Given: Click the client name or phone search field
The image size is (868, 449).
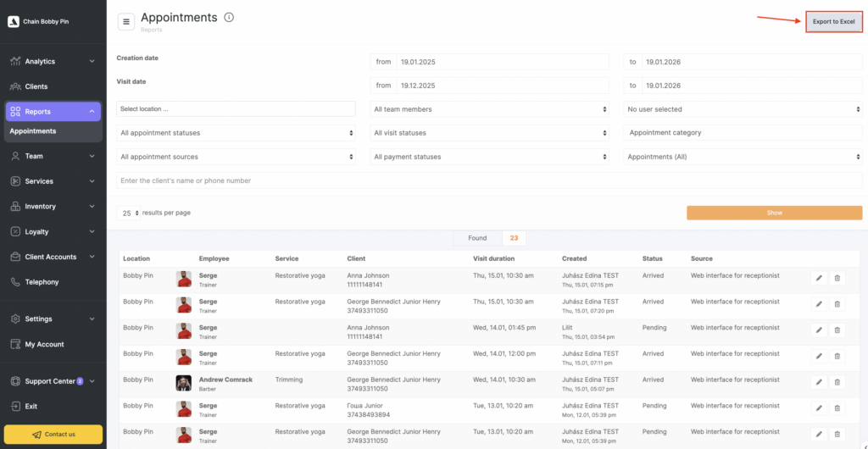Looking at the screenshot, I should point(489,180).
